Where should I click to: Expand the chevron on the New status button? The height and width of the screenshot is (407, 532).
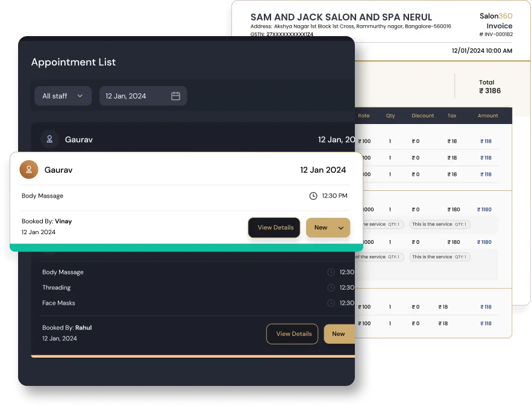point(341,228)
